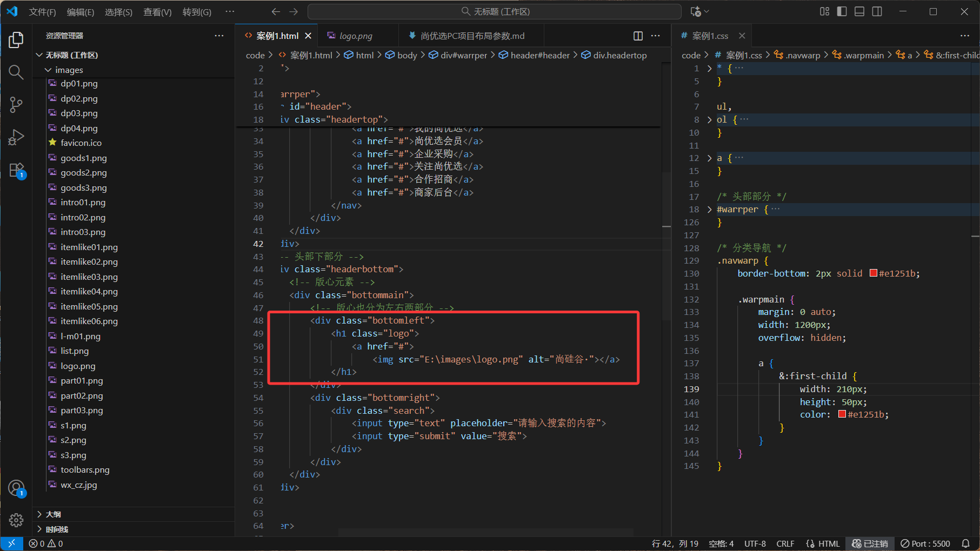This screenshot has height=551, width=980.
Task: Collapse the images folder
Action: coord(134,70)
